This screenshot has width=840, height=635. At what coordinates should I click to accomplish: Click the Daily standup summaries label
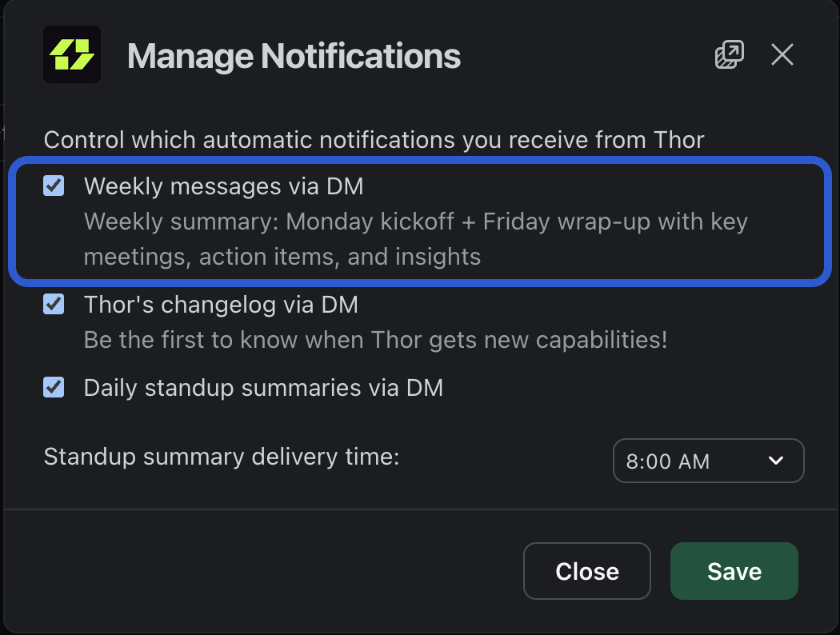point(262,387)
